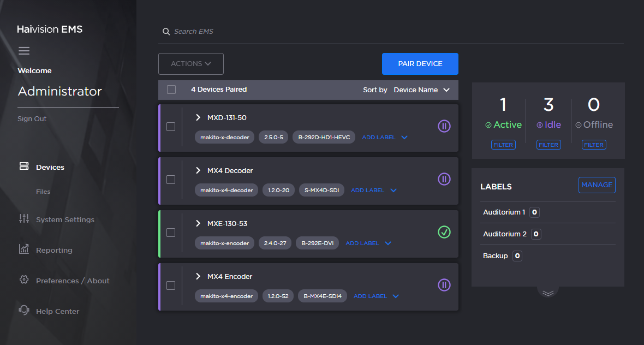Open the ACTIONS menu
This screenshot has height=345, width=644.
[190, 64]
